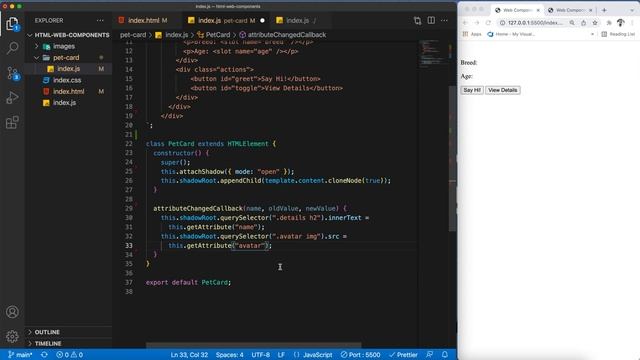Switch to first Web Components browser tab

click(517, 10)
